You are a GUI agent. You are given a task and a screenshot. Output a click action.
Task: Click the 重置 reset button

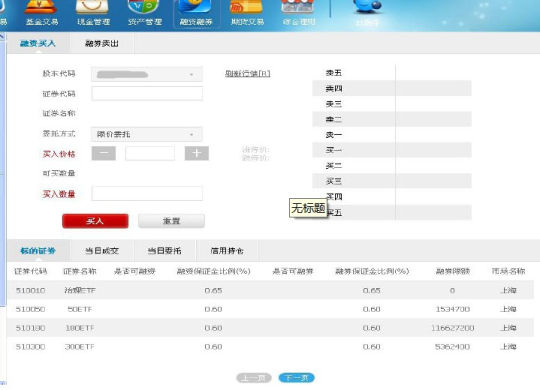click(172, 221)
